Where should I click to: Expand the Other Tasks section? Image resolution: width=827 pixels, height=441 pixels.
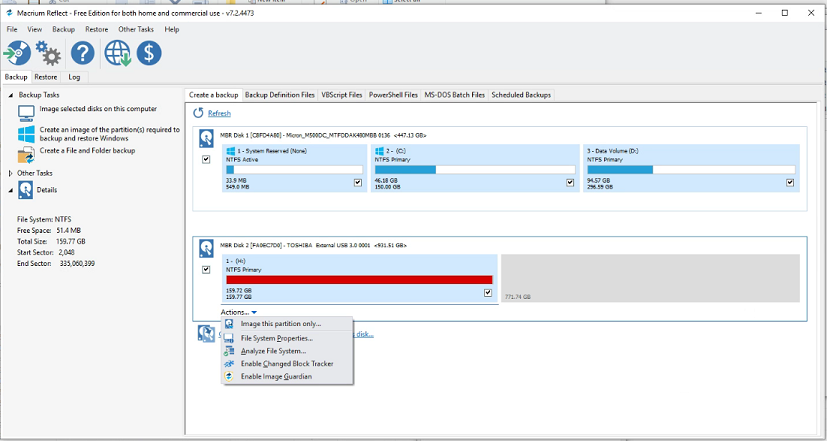point(12,173)
